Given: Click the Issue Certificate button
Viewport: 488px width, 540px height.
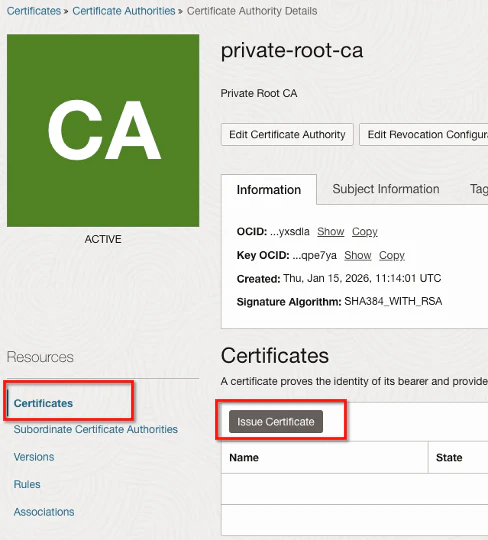Looking at the screenshot, I should point(276,422).
